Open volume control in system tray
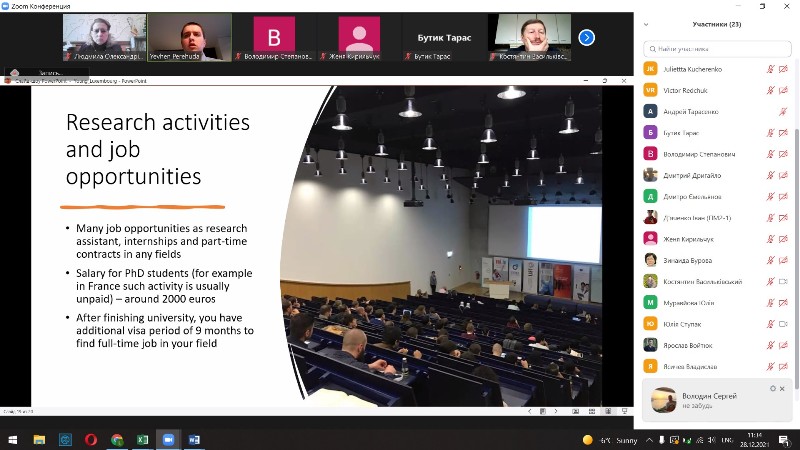The image size is (800, 450). (712, 440)
